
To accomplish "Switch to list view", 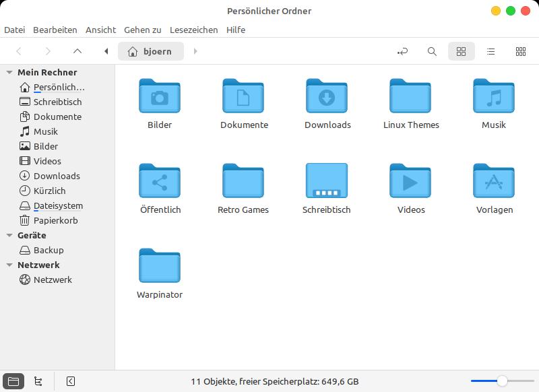I will [x=491, y=52].
